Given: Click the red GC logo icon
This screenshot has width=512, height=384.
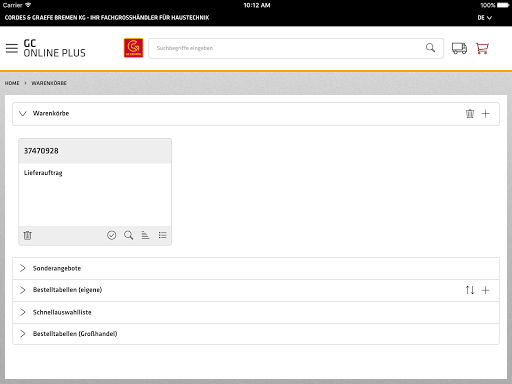Looking at the screenshot, I should pyautogui.click(x=133, y=48).
